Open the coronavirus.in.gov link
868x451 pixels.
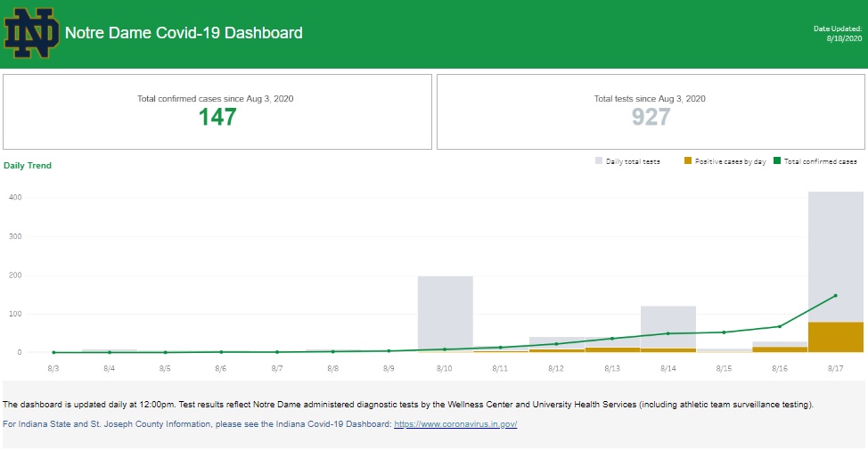click(x=455, y=424)
